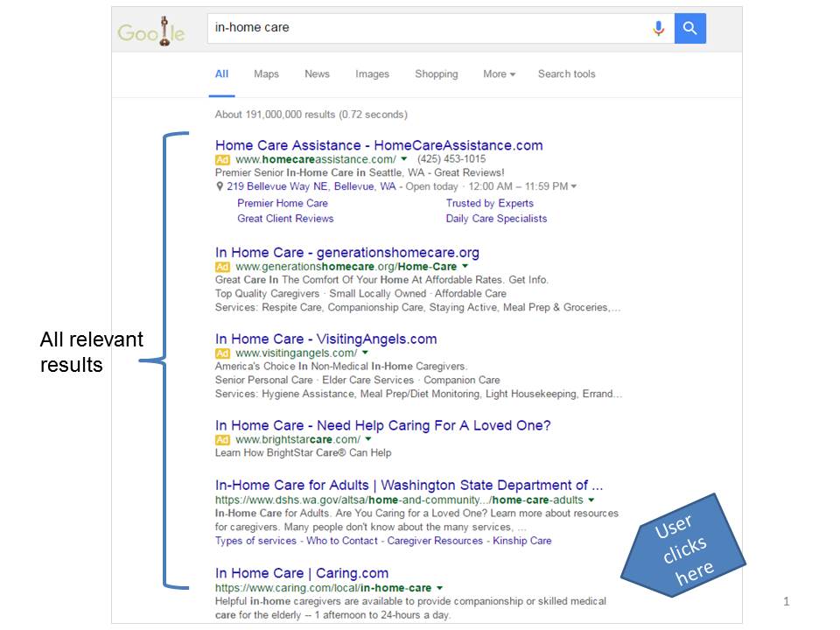Expand arrow next to brightstarcare.com URL
Image resolution: width=840 pixels, height=630 pixels.
pyautogui.click(x=368, y=439)
